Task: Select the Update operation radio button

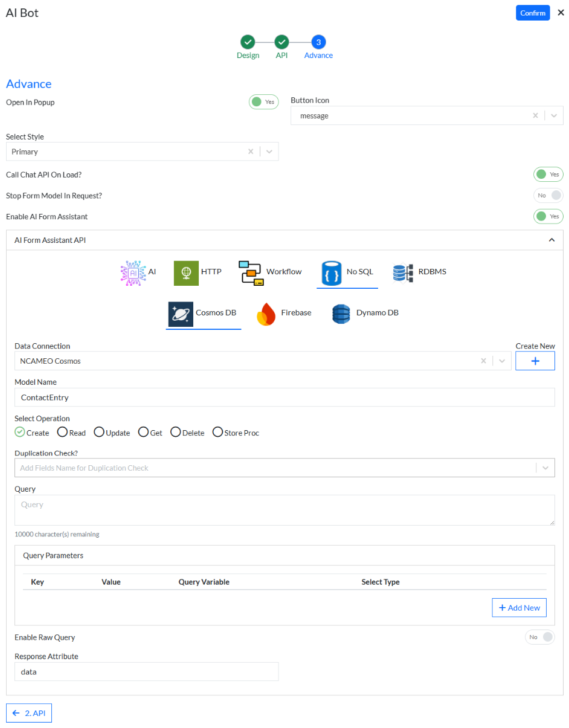Action: coord(99,432)
